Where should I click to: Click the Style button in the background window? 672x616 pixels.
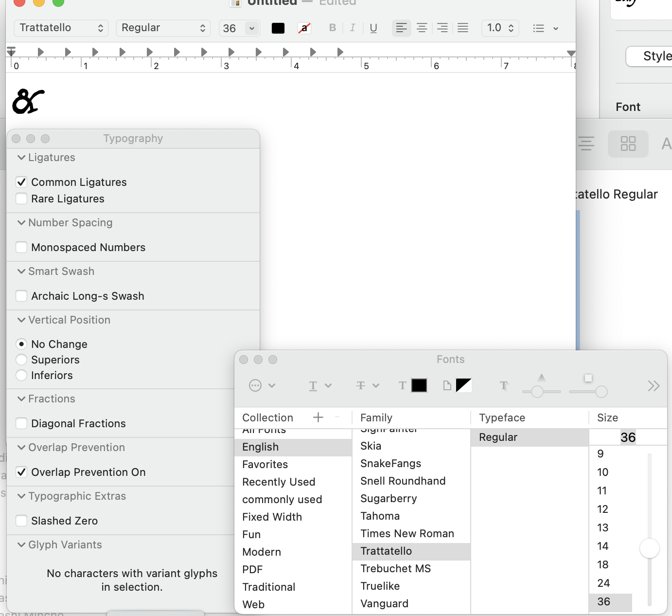[x=650, y=56]
